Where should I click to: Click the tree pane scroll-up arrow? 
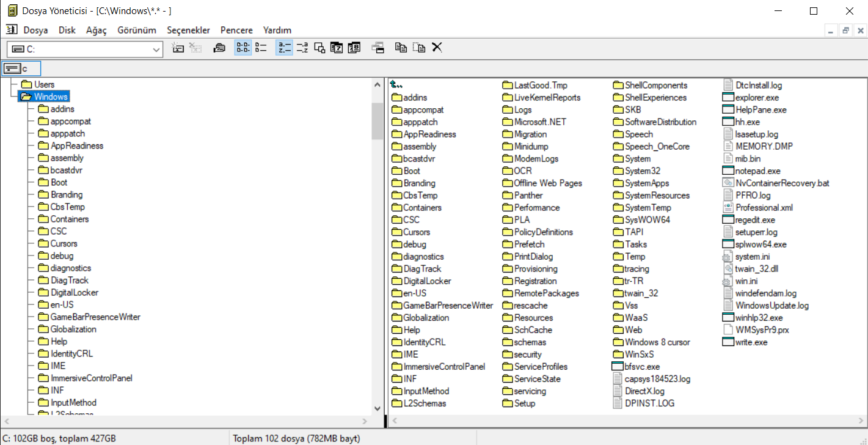tap(377, 84)
